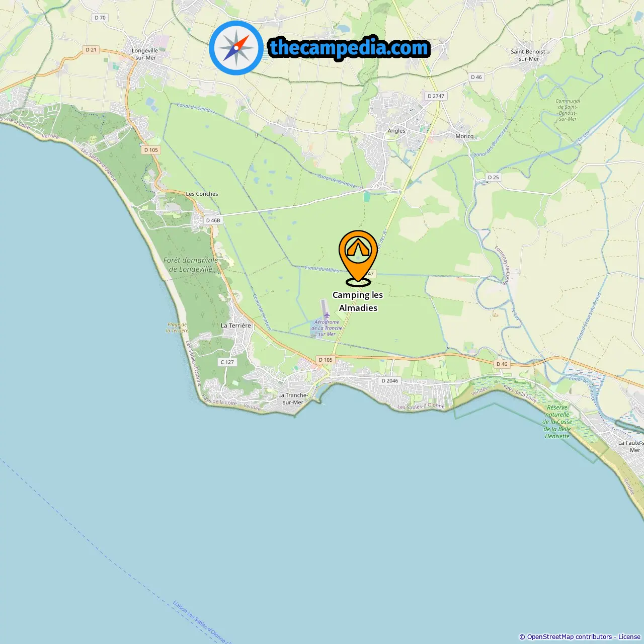Select the Saint-Benoist-sur-Mer town label
Image resolution: width=644 pixels, height=644 pixels.
[529, 55]
